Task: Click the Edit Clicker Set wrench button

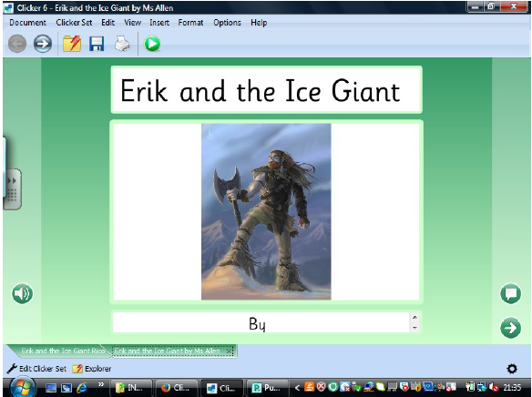Action: coord(36,369)
